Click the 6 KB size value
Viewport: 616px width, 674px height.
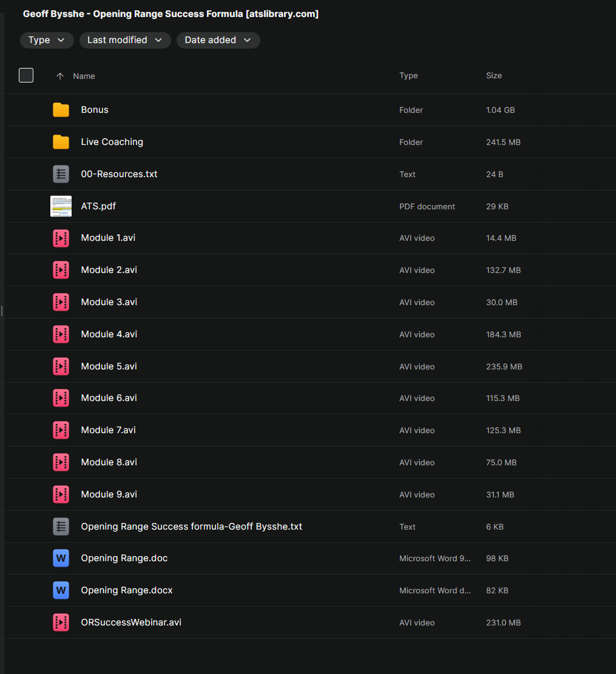pyautogui.click(x=495, y=527)
